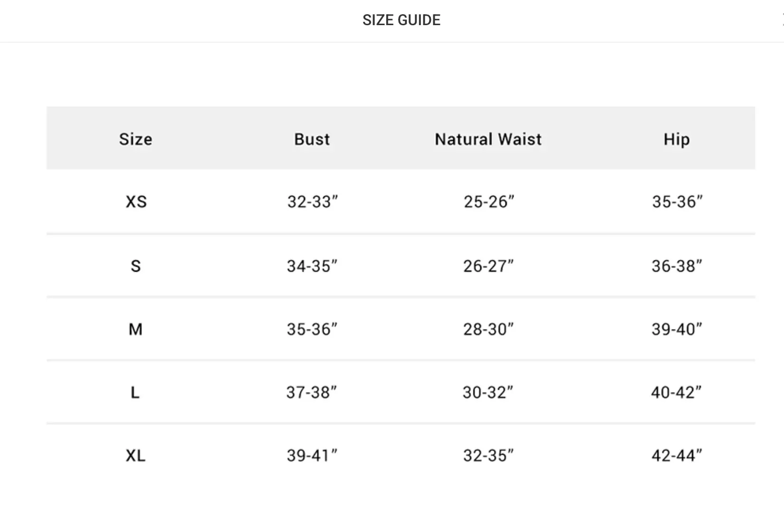Click the M size row label
The width and height of the screenshot is (784, 532).
coord(136,329)
